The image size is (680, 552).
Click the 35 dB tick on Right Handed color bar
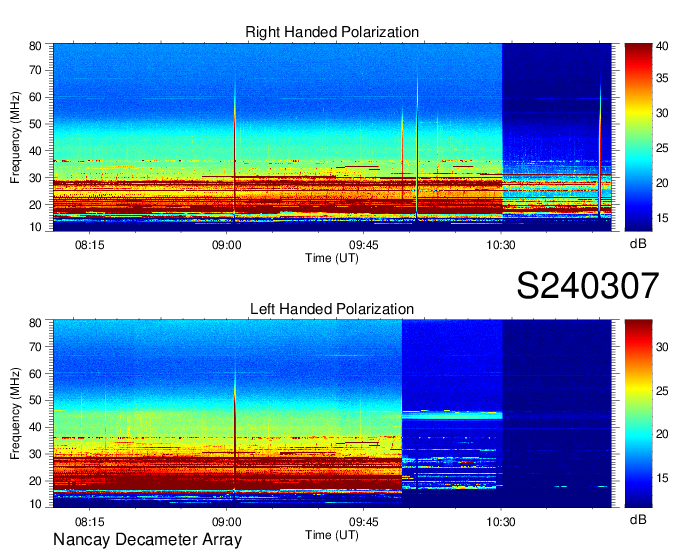662,78
